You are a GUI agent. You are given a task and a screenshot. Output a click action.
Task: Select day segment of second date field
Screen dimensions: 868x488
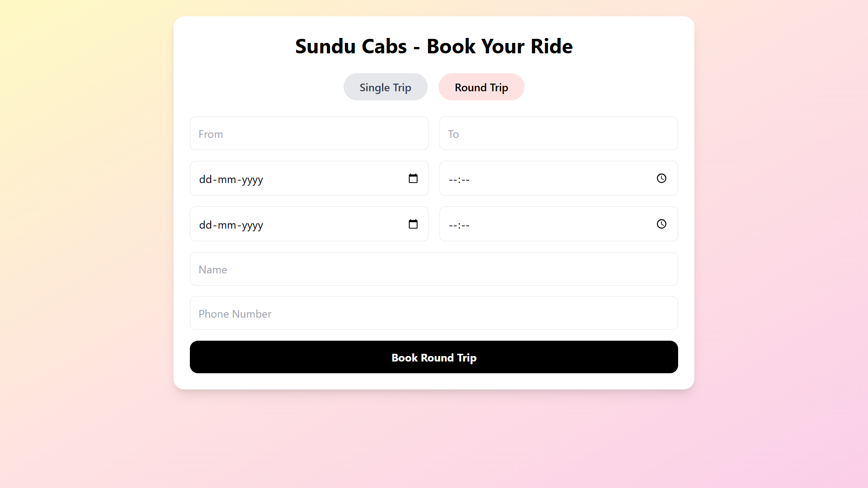[x=205, y=225]
